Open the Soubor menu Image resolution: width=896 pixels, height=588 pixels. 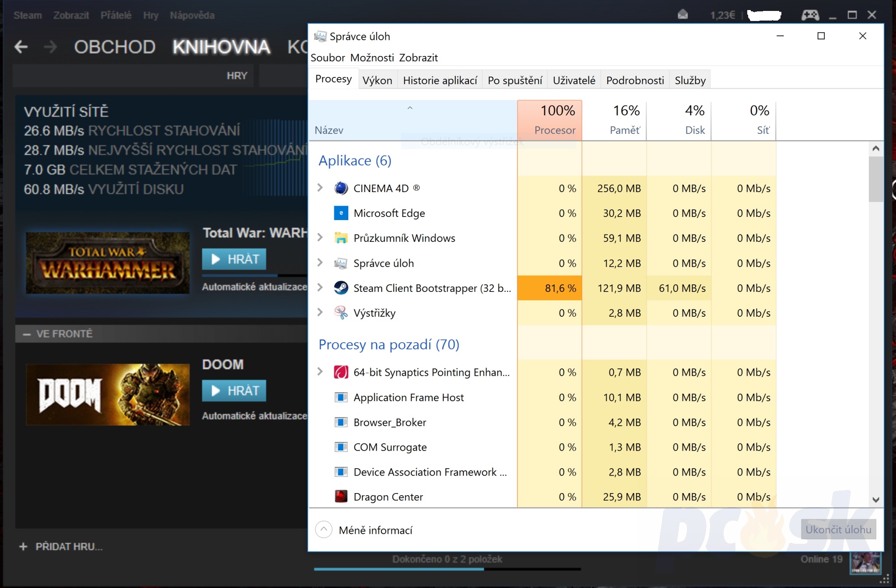(328, 58)
